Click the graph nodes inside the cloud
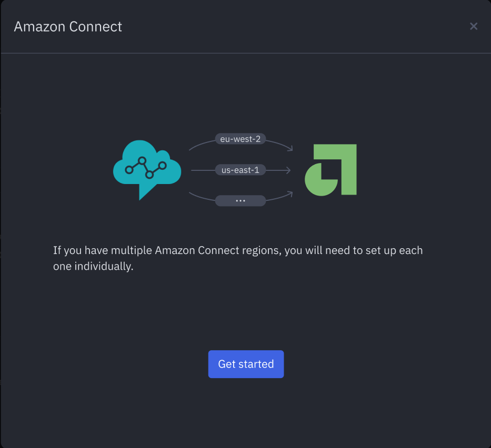The width and height of the screenshot is (491, 448). (146, 167)
